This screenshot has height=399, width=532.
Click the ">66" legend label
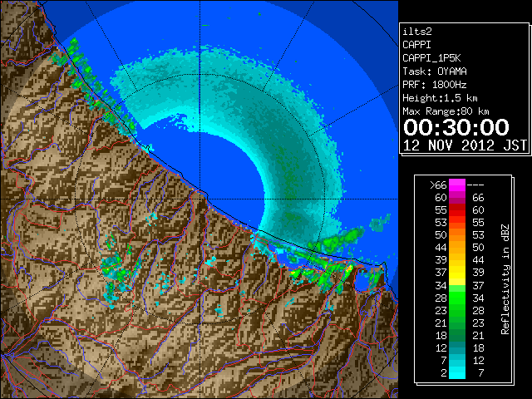438,185
